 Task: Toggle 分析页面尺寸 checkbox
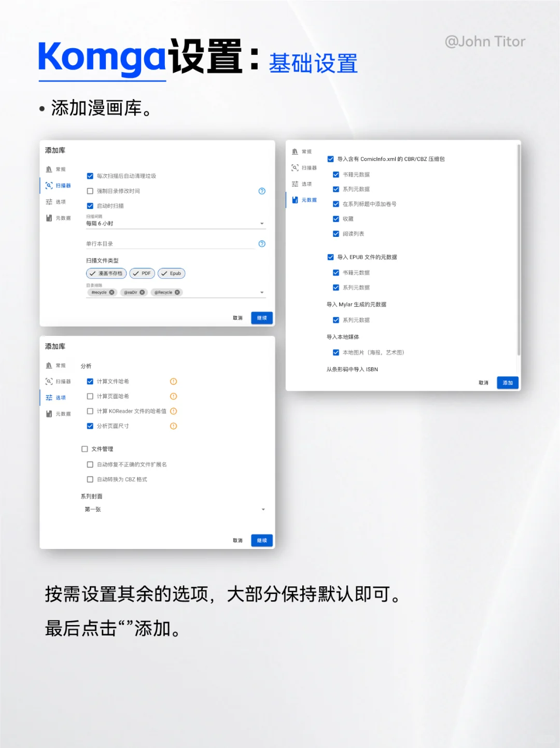click(90, 426)
